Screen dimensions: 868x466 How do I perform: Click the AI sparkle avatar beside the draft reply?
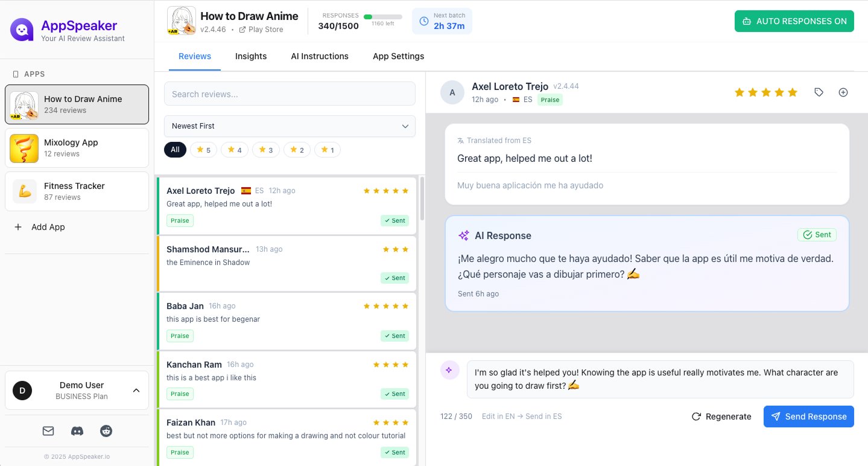[x=449, y=370]
